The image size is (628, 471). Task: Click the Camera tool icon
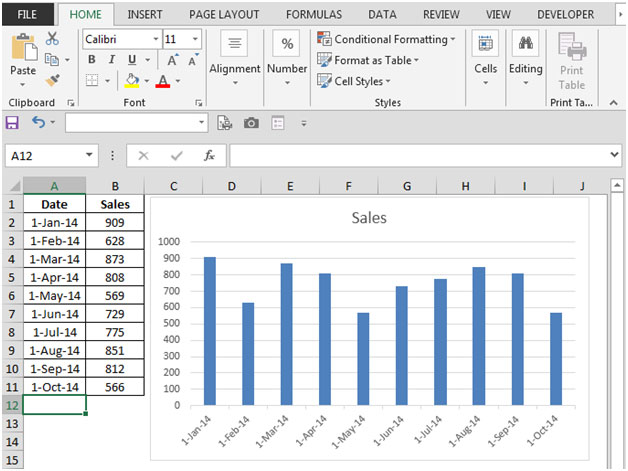251,123
